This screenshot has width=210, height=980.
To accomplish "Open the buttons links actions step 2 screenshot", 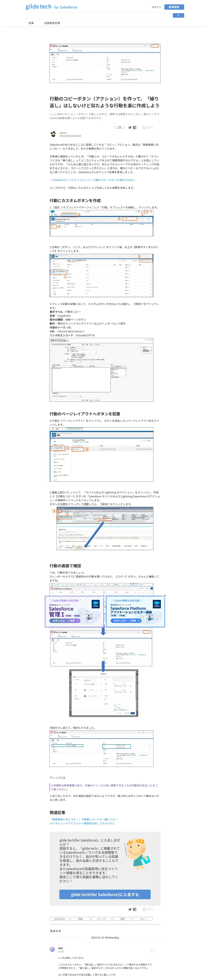I will click(x=101, y=275).
